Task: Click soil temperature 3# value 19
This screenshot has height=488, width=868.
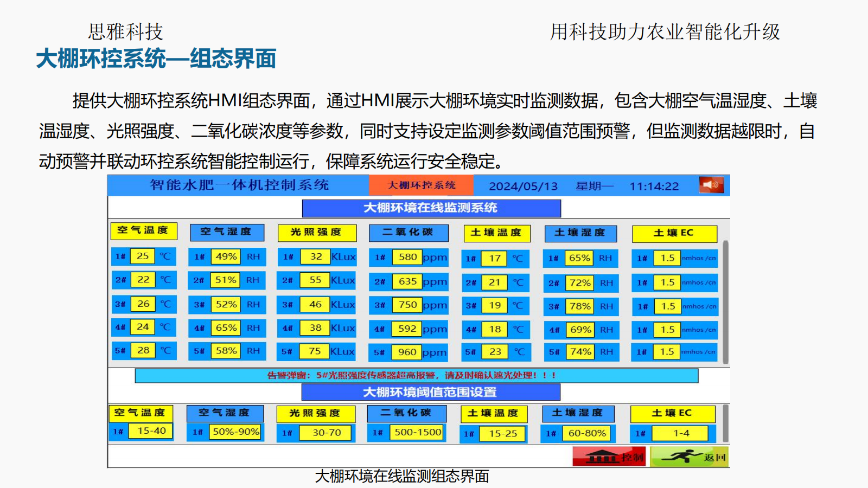Action: (x=495, y=305)
